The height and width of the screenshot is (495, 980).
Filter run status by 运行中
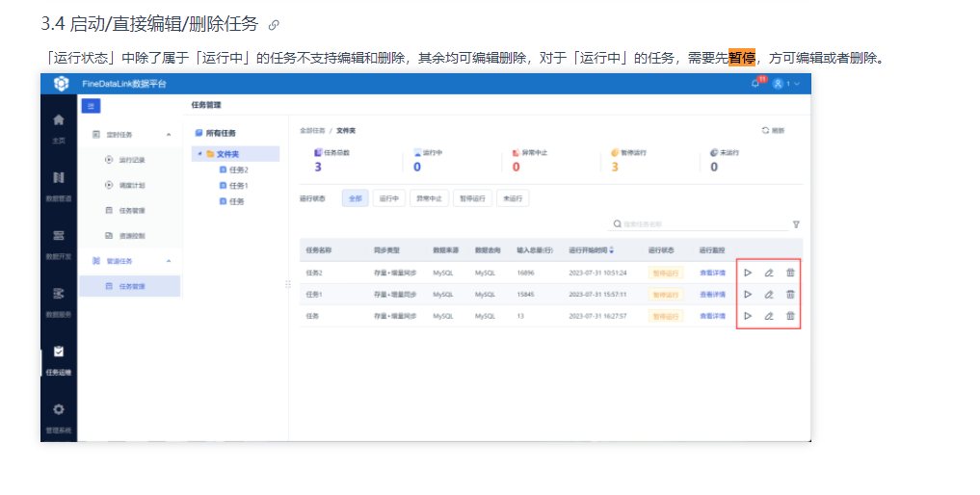click(x=388, y=198)
